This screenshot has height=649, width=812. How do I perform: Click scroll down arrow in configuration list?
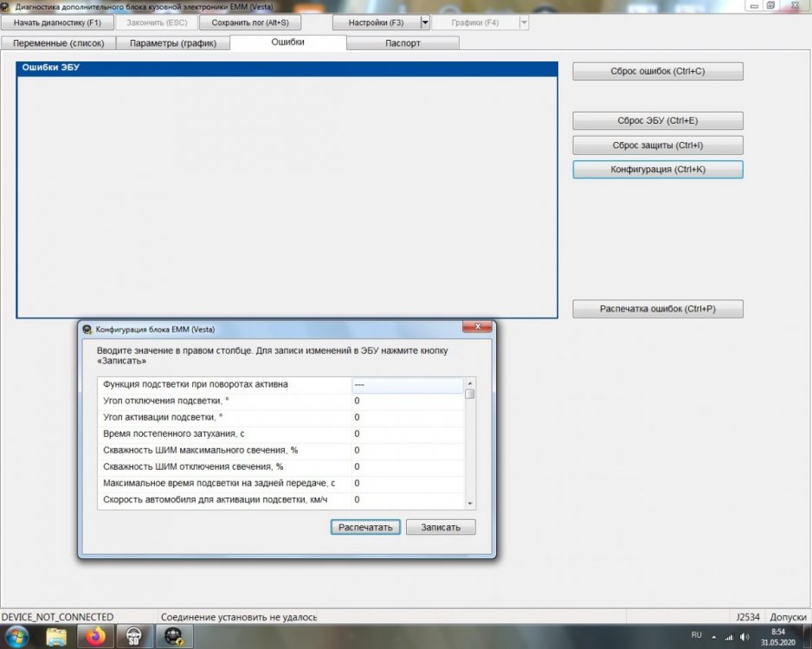coord(470,503)
